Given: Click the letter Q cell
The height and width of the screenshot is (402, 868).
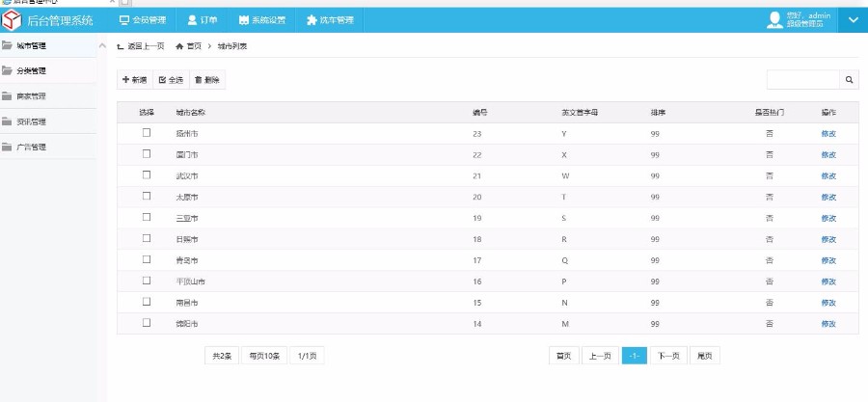Looking at the screenshot, I should 564,260.
